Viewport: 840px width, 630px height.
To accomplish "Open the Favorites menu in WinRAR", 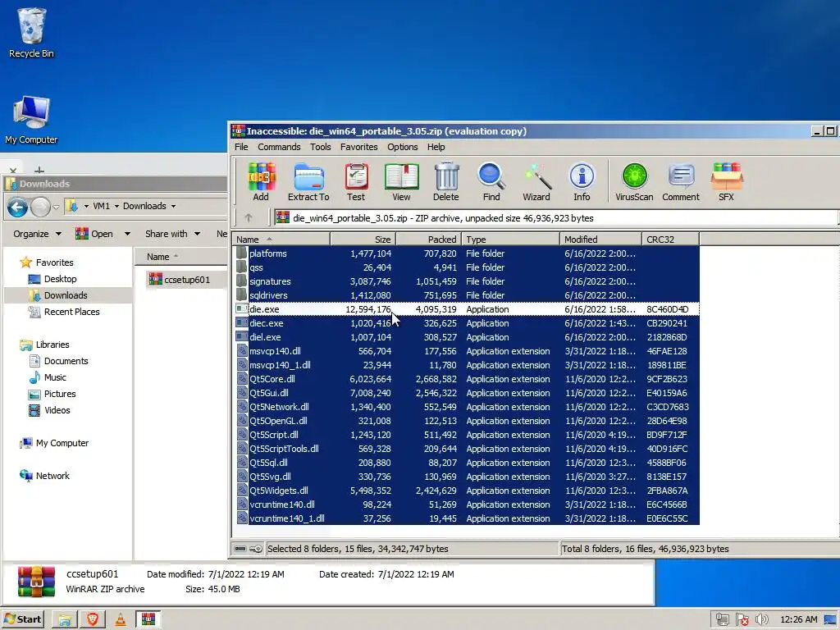I will click(359, 147).
